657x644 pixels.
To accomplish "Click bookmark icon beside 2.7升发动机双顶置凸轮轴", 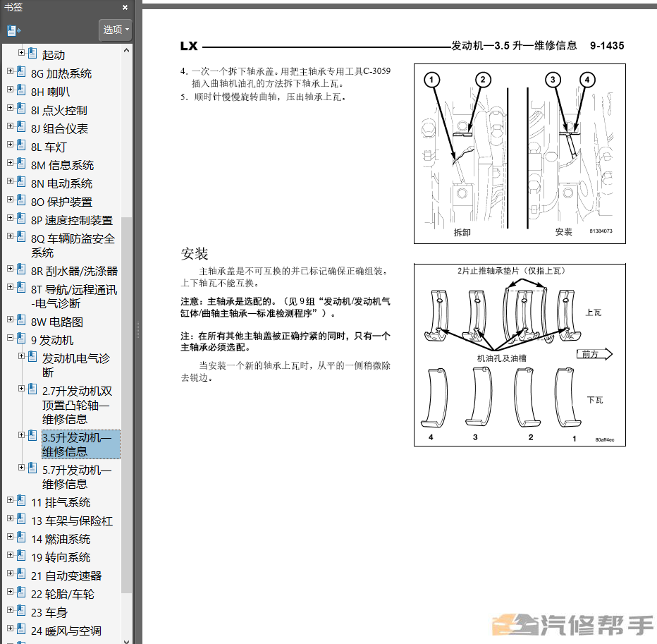I will [32, 389].
